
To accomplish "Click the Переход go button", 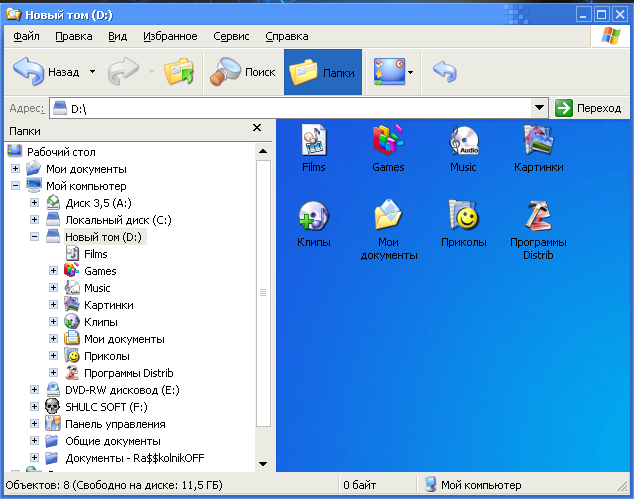I will pyautogui.click(x=588, y=108).
